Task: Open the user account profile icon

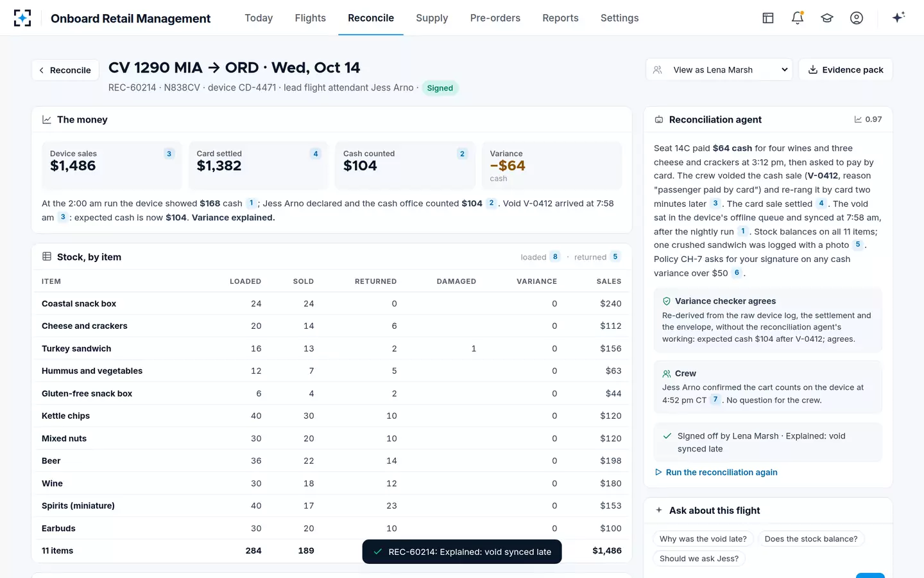Action: coord(857,18)
